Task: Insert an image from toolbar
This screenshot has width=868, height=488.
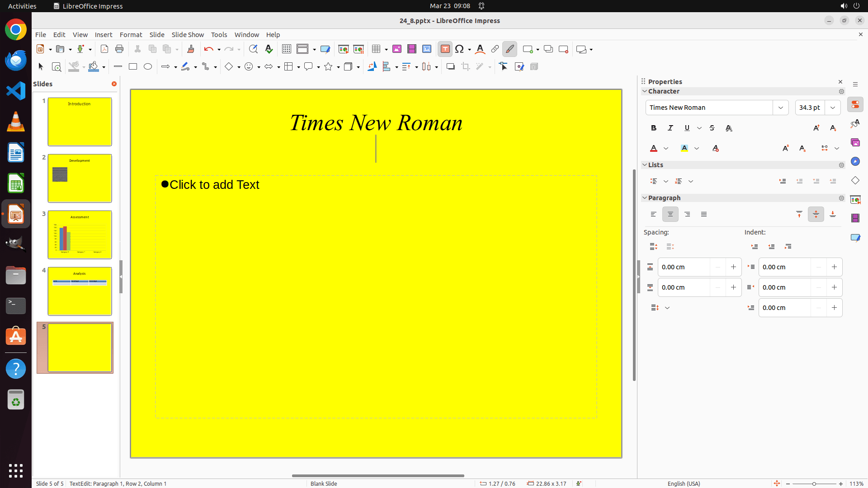Action: coord(397,49)
